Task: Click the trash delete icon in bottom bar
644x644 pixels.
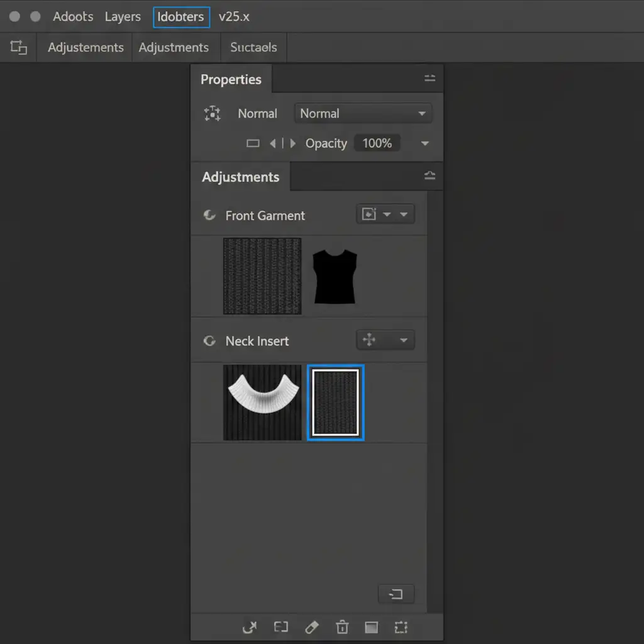Action: point(341,627)
